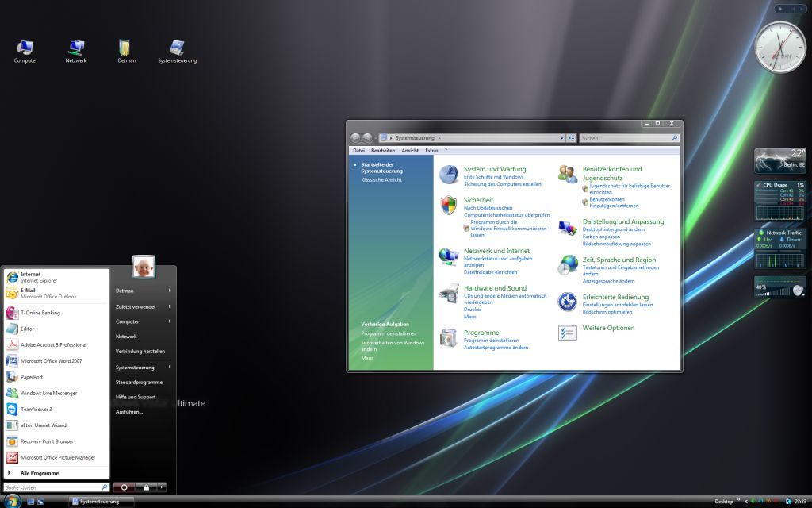Expand Alle Programme list
This screenshot has height=508, width=812.
[57, 473]
